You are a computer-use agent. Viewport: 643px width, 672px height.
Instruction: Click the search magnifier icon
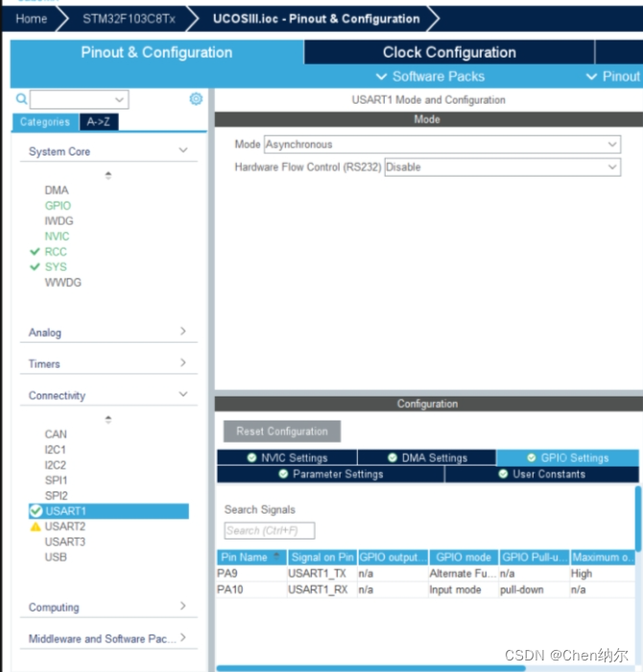click(21, 99)
